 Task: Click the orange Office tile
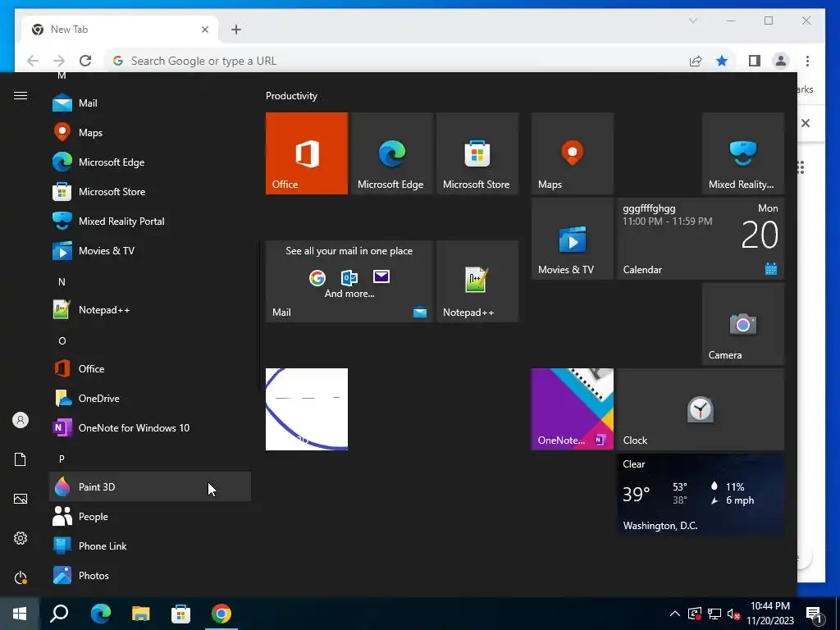point(307,153)
